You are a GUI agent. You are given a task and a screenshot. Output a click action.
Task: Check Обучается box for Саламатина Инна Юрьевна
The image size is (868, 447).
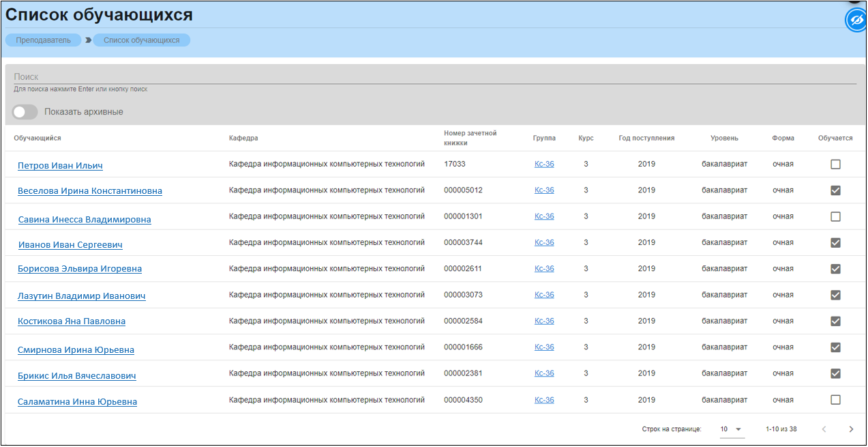[x=835, y=400]
